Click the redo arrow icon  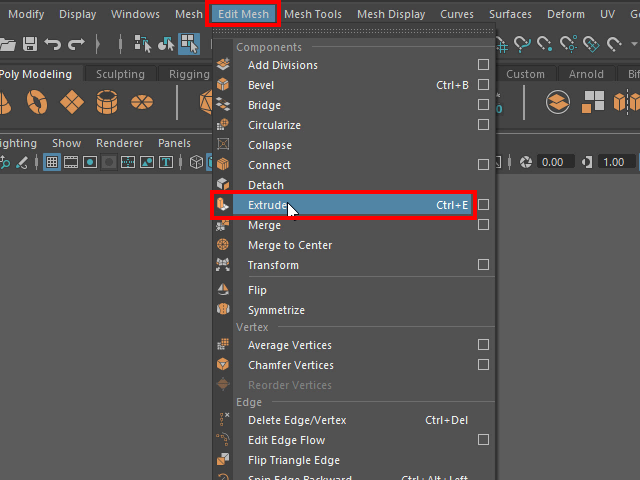[77, 44]
